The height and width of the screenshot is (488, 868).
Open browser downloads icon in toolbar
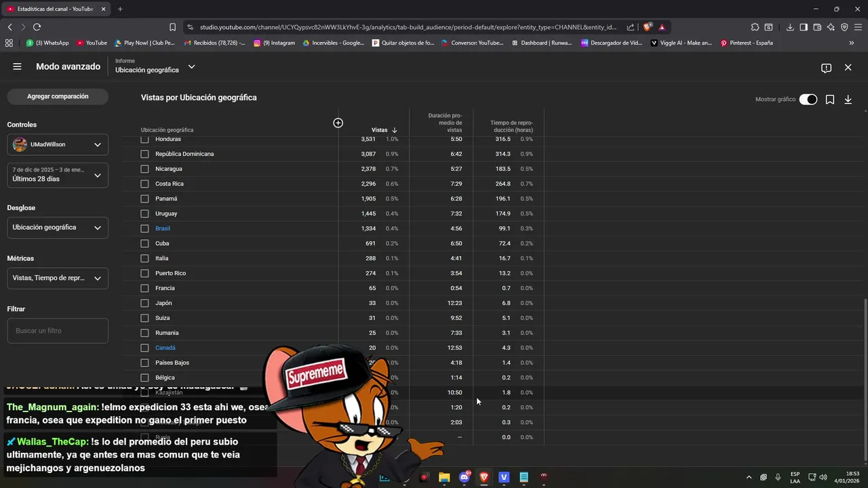790,27
